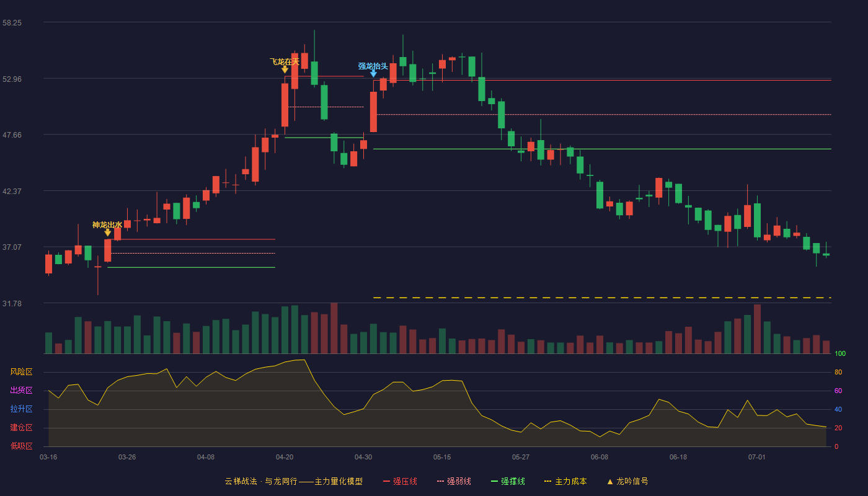
Task: Click the 强龙抬头 blue arrow marker
Action: (x=373, y=74)
